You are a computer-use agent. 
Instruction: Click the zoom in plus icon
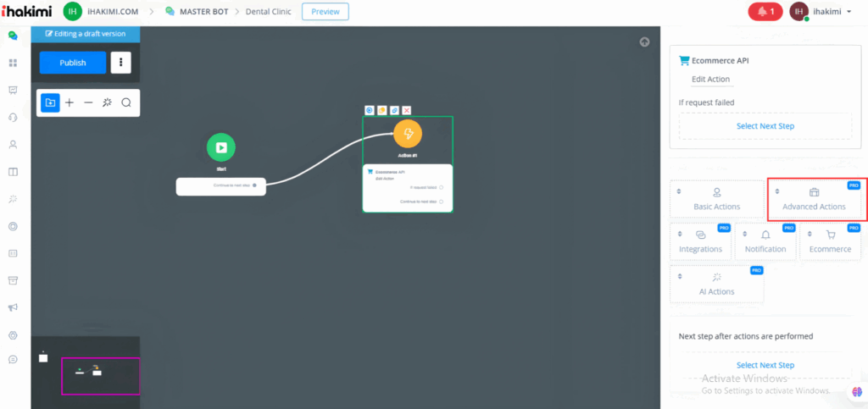[x=70, y=102]
